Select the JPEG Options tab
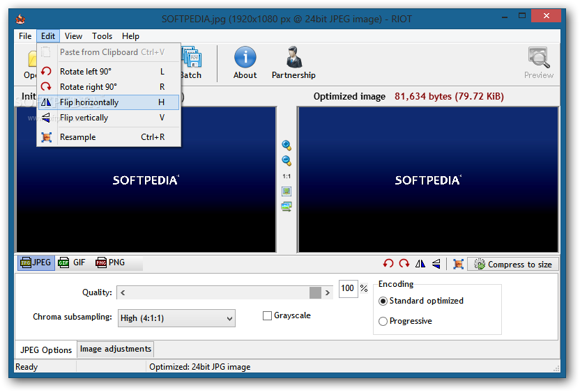The width and height of the screenshot is (580, 392). [46, 350]
